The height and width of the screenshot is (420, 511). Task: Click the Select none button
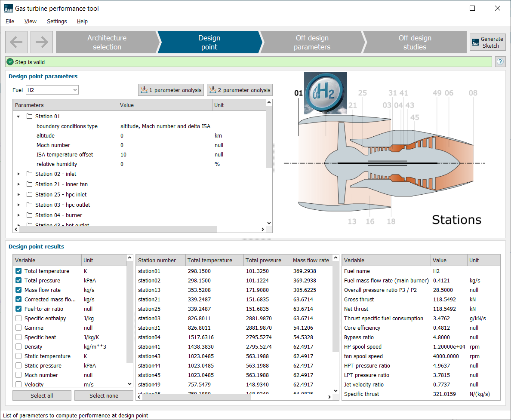tap(104, 395)
